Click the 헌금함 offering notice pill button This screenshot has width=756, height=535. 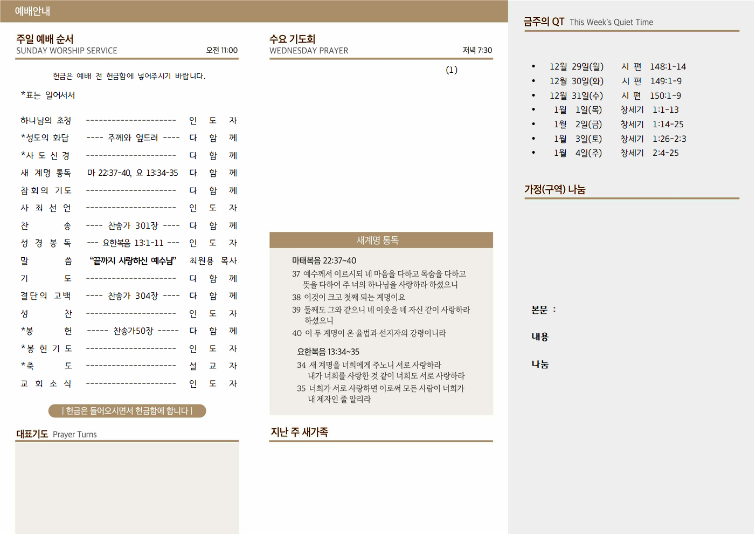pos(127,411)
